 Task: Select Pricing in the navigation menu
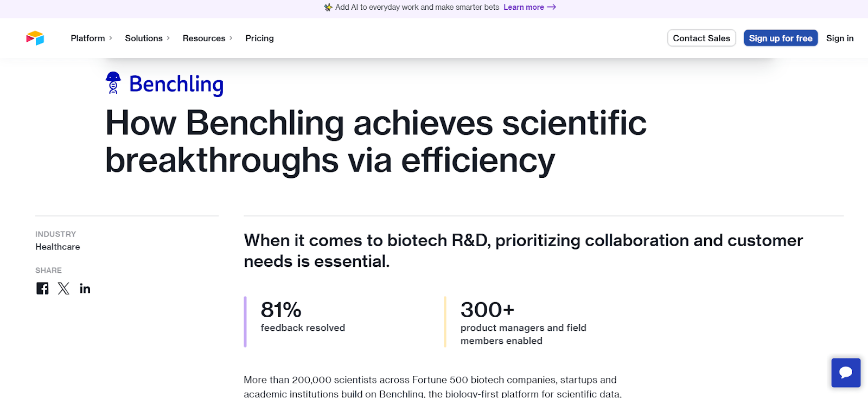tap(259, 38)
